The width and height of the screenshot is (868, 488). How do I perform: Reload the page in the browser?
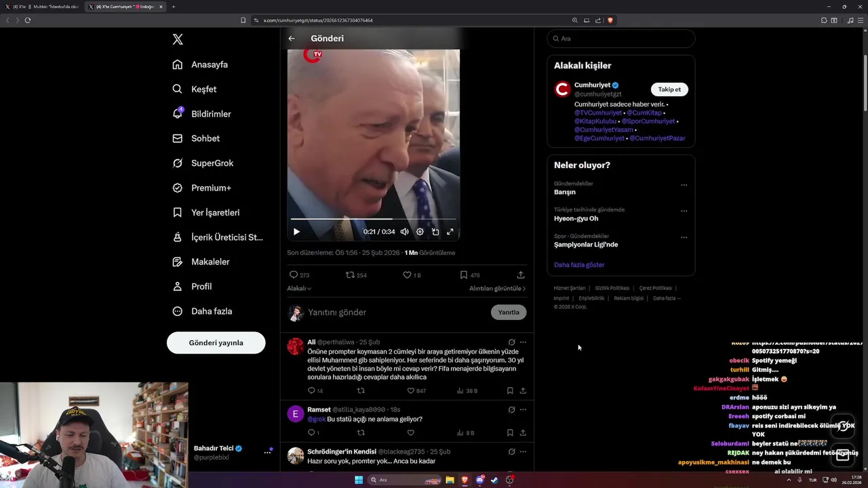28,20
